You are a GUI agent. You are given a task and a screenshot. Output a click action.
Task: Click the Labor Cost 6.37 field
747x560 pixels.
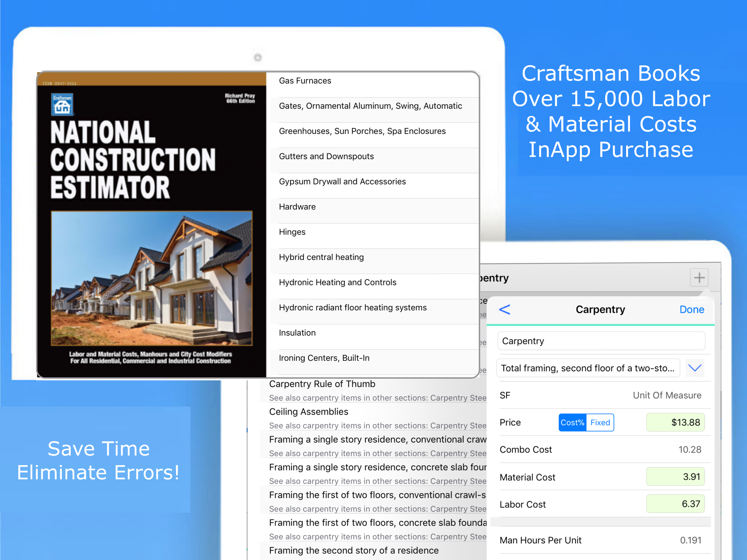tap(675, 504)
